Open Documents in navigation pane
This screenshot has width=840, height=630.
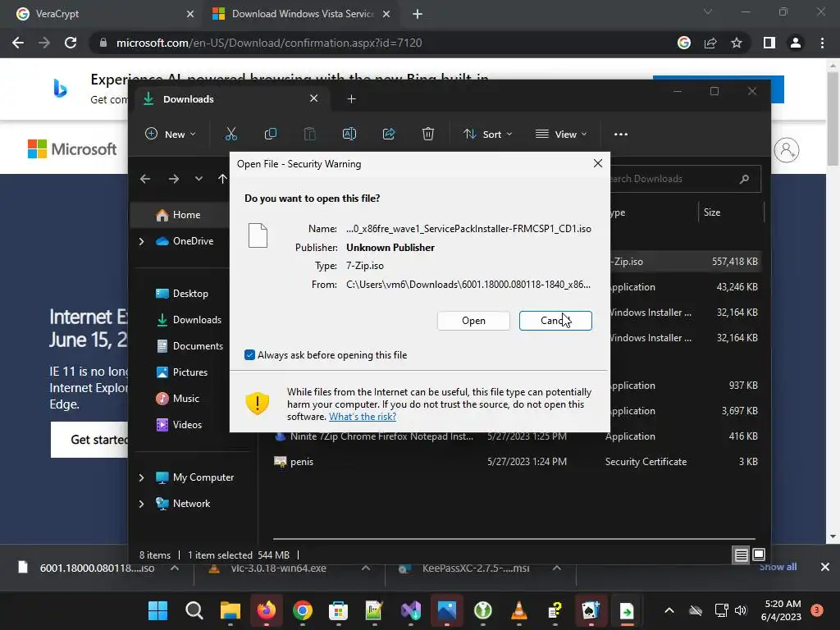189,346
